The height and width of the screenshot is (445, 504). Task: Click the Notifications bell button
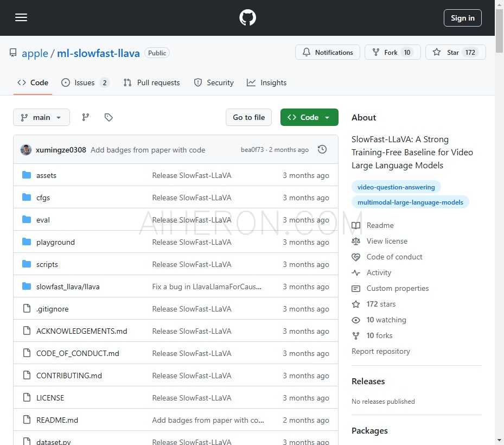pos(328,52)
